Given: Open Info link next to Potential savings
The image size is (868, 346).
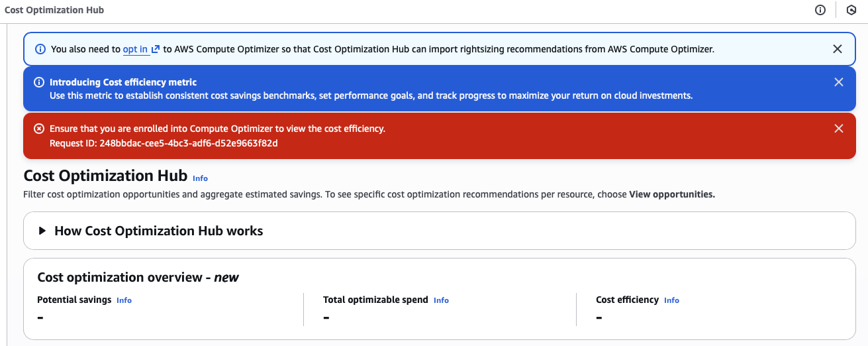Looking at the screenshot, I should (124, 300).
